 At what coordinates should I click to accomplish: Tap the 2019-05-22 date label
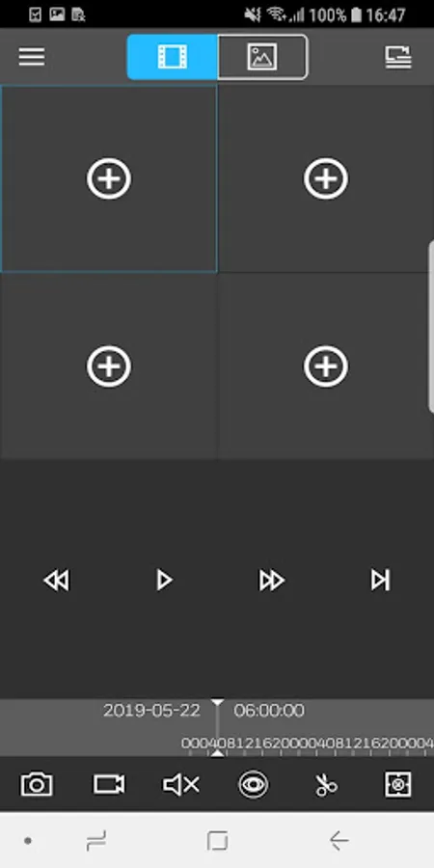tap(151, 711)
